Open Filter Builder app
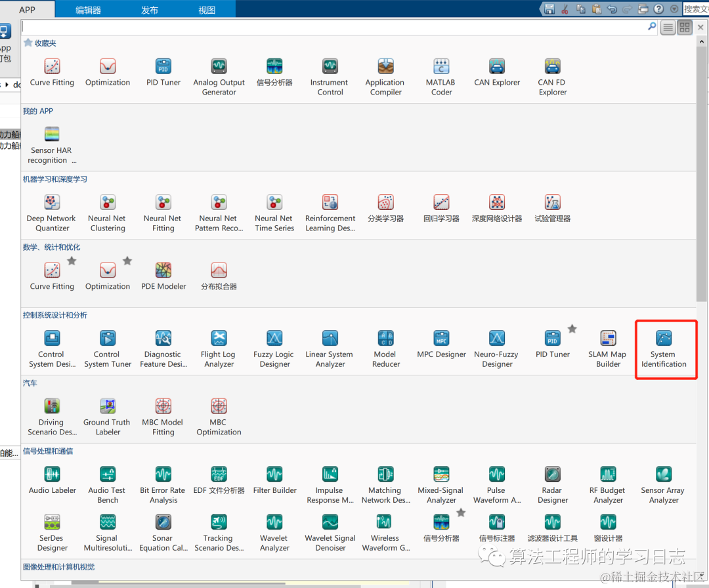The height and width of the screenshot is (588, 709). [x=274, y=480]
